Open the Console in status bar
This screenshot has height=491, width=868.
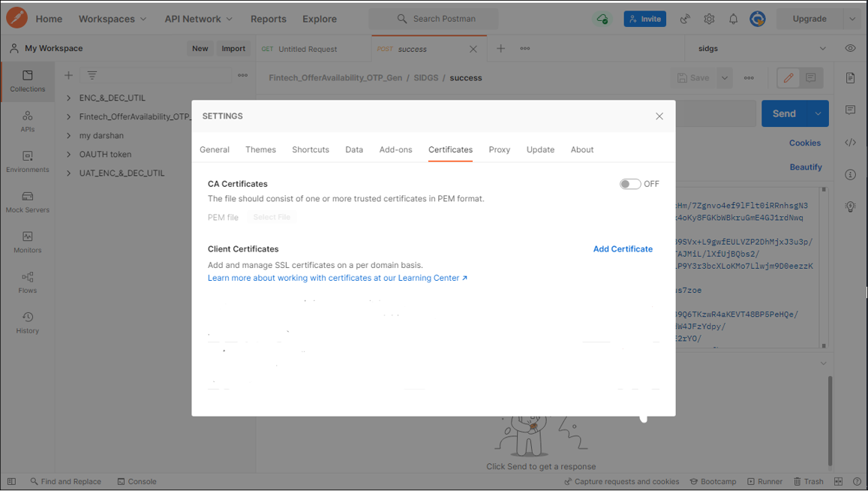(137, 481)
